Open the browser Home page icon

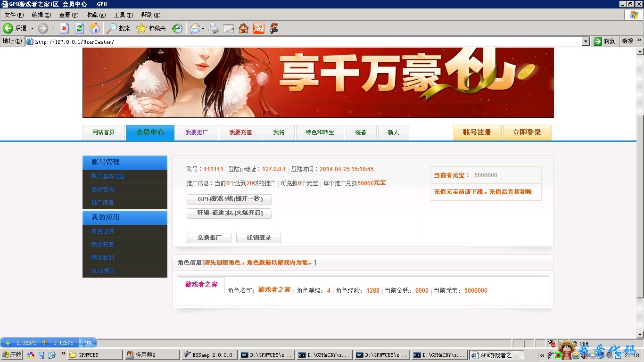(x=94, y=28)
